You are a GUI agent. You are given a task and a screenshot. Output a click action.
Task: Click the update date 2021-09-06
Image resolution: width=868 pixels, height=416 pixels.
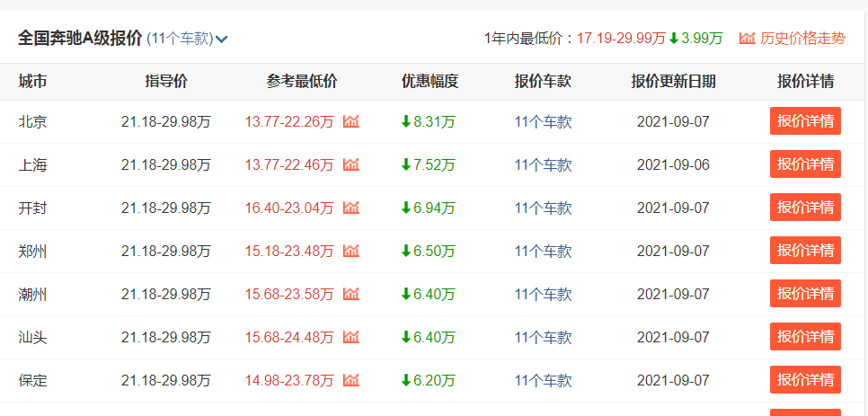tap(673, 164)
